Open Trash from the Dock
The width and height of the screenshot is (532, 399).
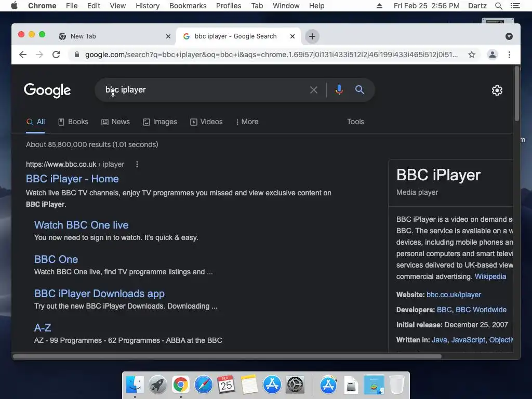pos(396,384)
